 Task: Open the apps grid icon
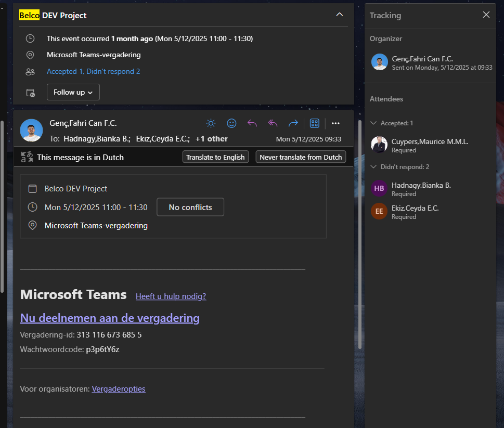click(x=314, y=123)
